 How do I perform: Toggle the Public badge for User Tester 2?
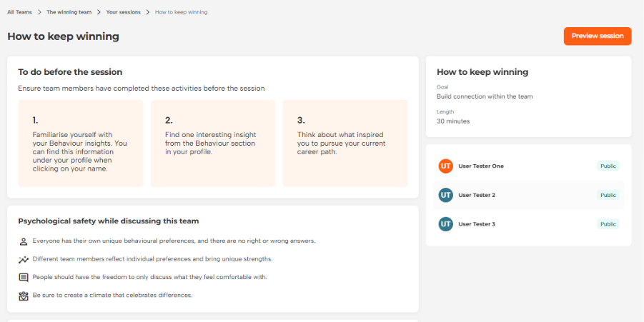[x=608, y=195]
